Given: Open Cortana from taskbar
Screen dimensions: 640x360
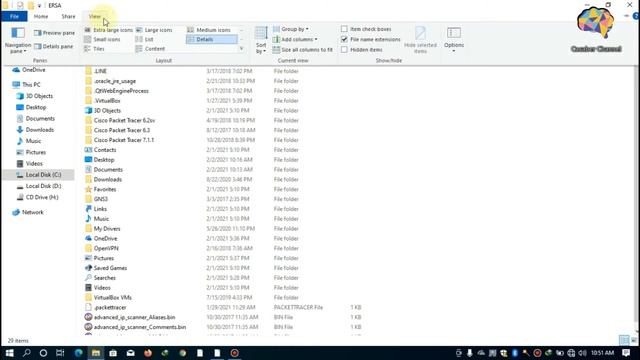Looking at the screenshot, I should tap(43, 353).
